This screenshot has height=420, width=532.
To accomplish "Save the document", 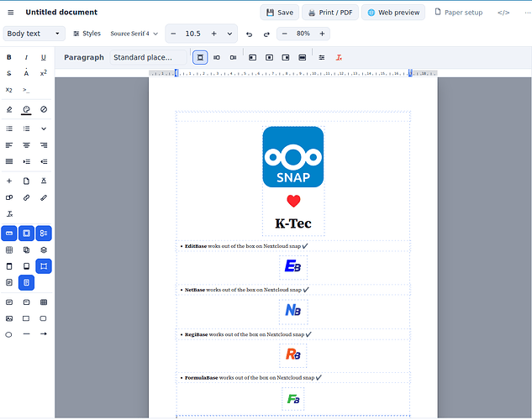I will (280, 13).
